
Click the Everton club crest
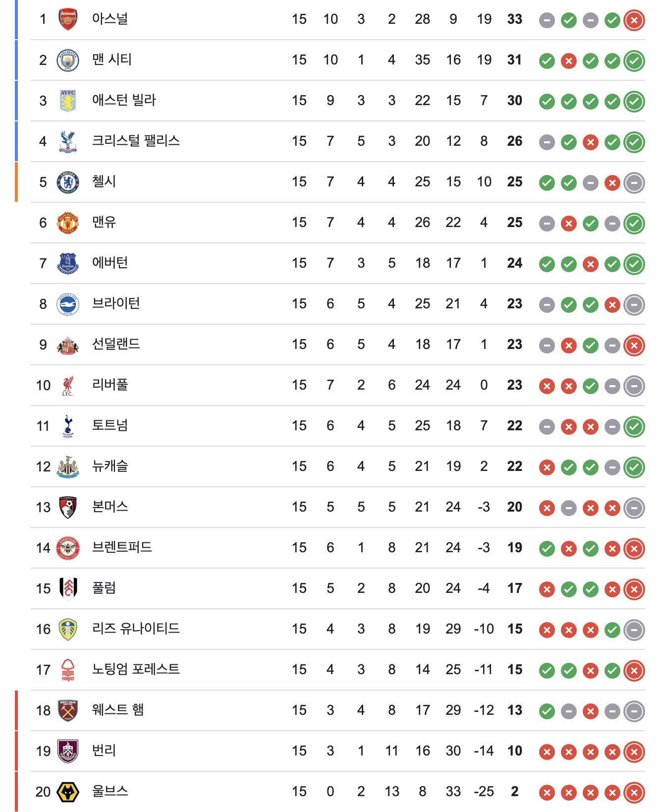click(x=68, y=263)
